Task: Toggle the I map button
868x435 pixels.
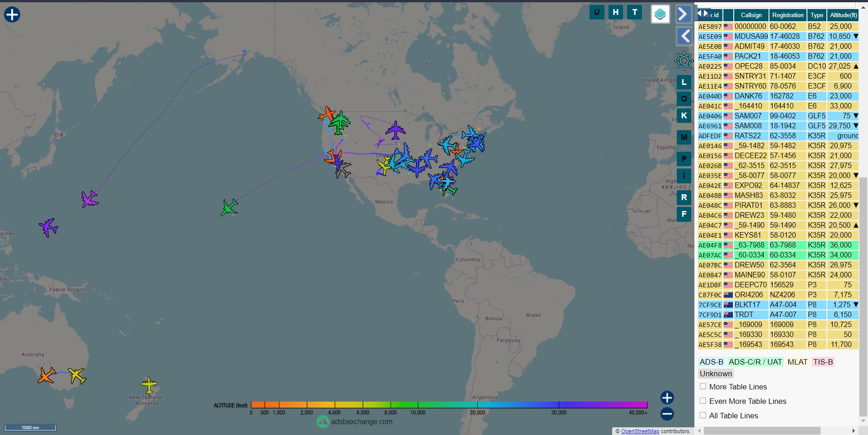Action: 684,176
